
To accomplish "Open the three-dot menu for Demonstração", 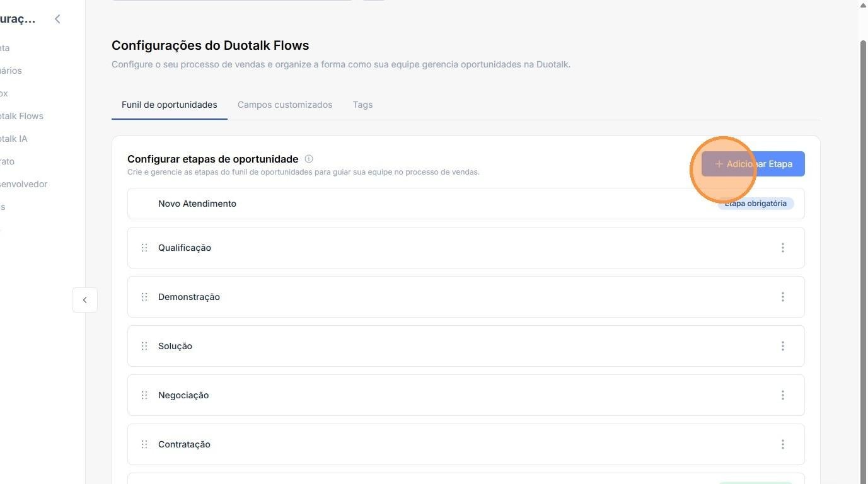I will pyautogui.click(x=783, y=297).
